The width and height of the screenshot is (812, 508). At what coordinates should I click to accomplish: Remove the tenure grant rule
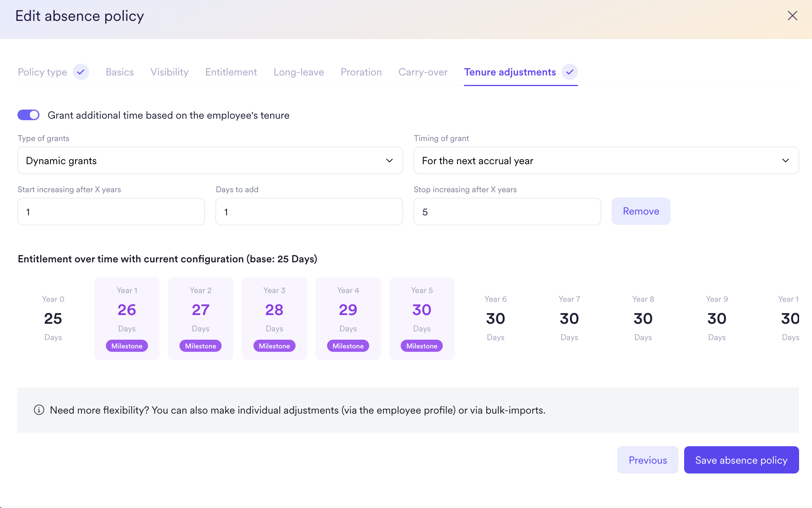(x=640, y=211)
